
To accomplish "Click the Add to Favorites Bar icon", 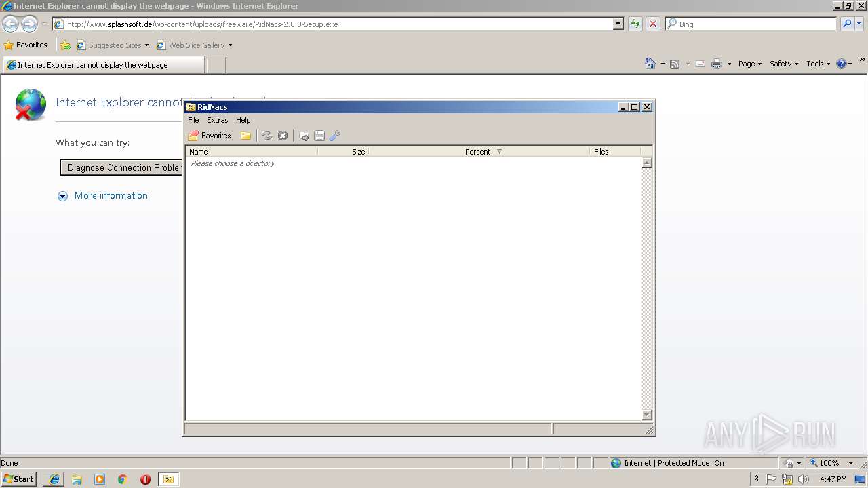I will (x=65, y=45).
